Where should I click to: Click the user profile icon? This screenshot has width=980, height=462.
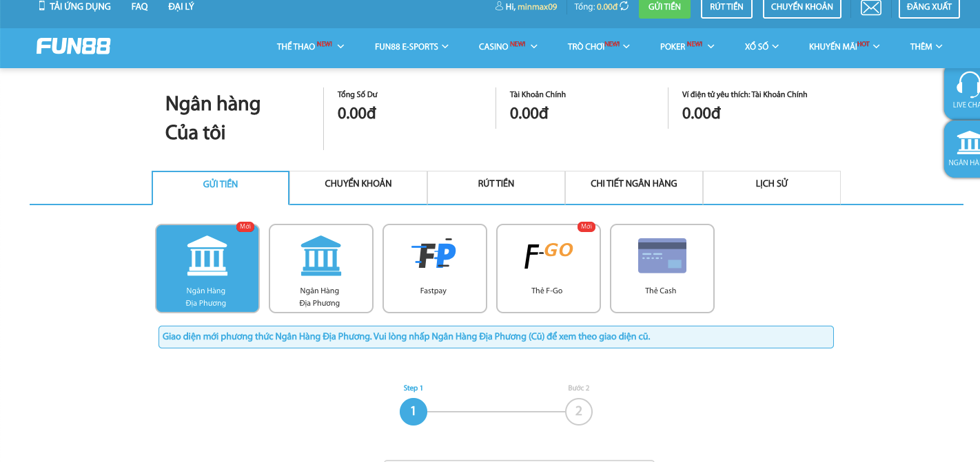coord(499,7)
